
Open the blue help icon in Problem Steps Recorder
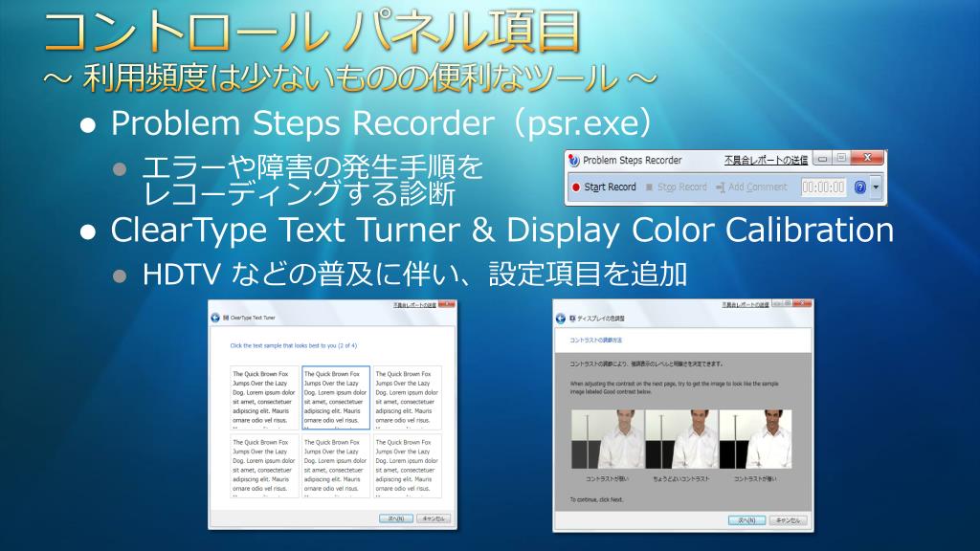[860, 187]
